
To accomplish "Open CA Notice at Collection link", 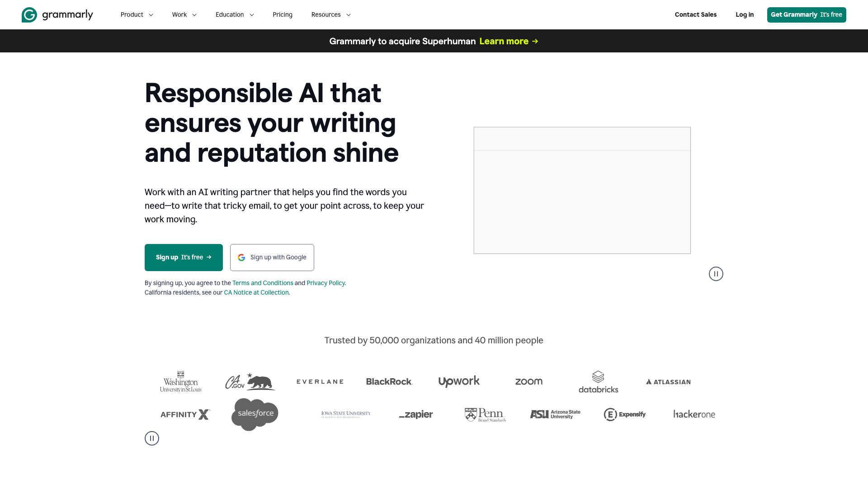I will pyautogui.click(x=256, y=292).
